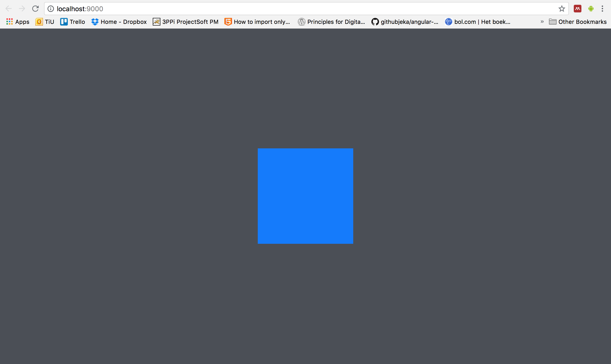Click the browser forward arrow
The height and width of the screenshot is (364, 611).
point(22,9)
